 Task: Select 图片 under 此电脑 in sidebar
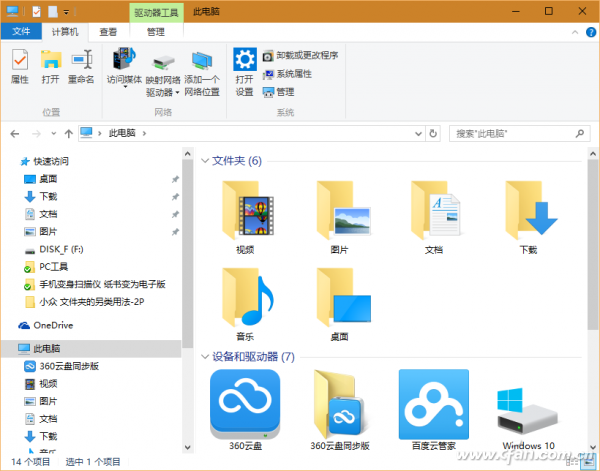coord(41,401)
